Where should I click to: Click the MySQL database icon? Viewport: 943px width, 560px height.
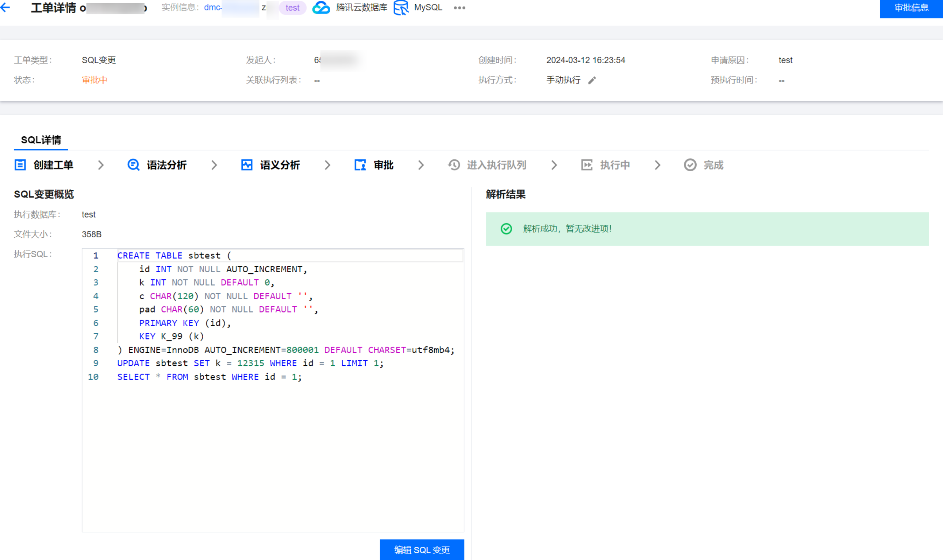point(401,8)
